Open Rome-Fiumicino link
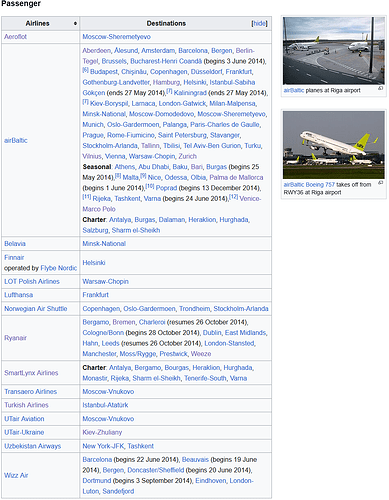This screenshot has height=500, width=389. click(131, 135)
